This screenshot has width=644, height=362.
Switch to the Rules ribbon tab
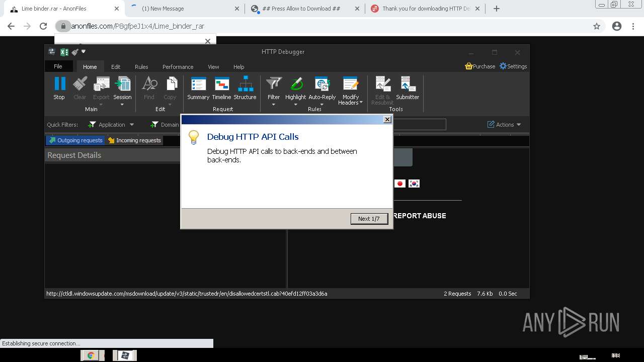pyautogui.click(x=141, y=67)
